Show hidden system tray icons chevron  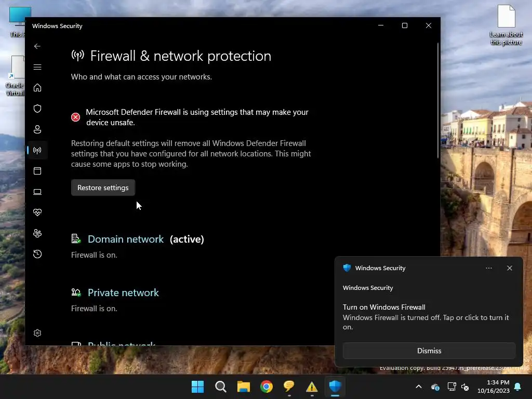point(419,387)
